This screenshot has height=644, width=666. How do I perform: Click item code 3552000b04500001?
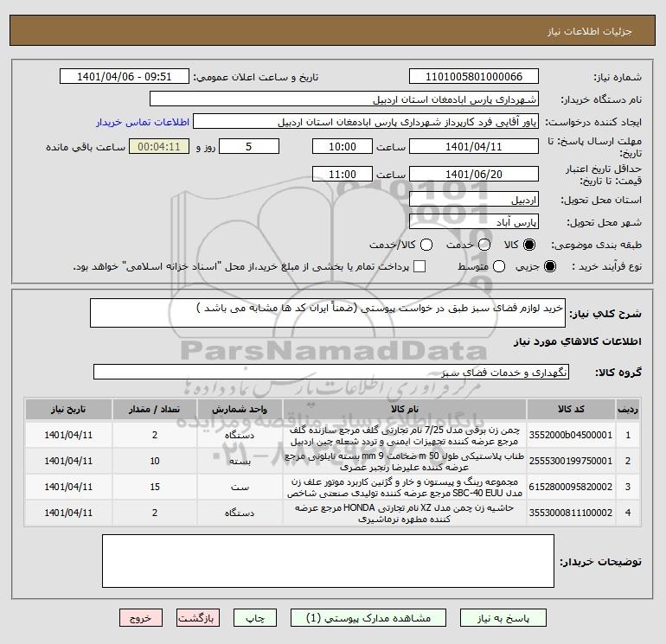[571, 435]
